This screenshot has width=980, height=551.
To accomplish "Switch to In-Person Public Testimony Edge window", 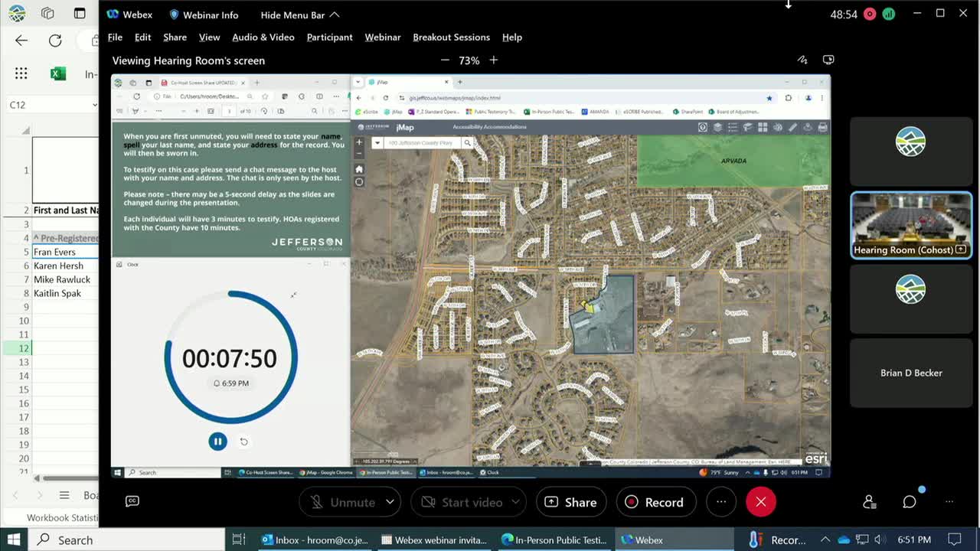I will click(x=554, y=540).
